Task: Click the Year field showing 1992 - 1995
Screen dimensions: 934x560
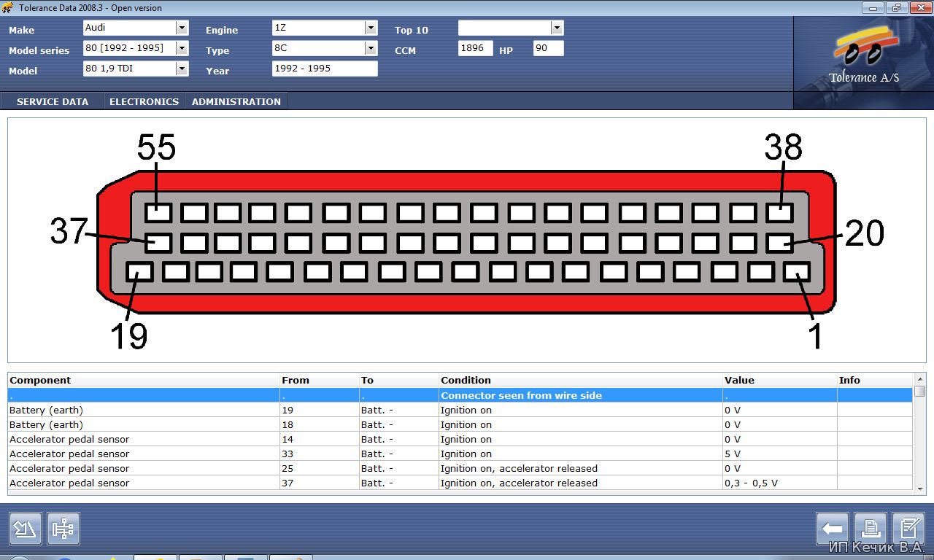Action: pos(325,69)
